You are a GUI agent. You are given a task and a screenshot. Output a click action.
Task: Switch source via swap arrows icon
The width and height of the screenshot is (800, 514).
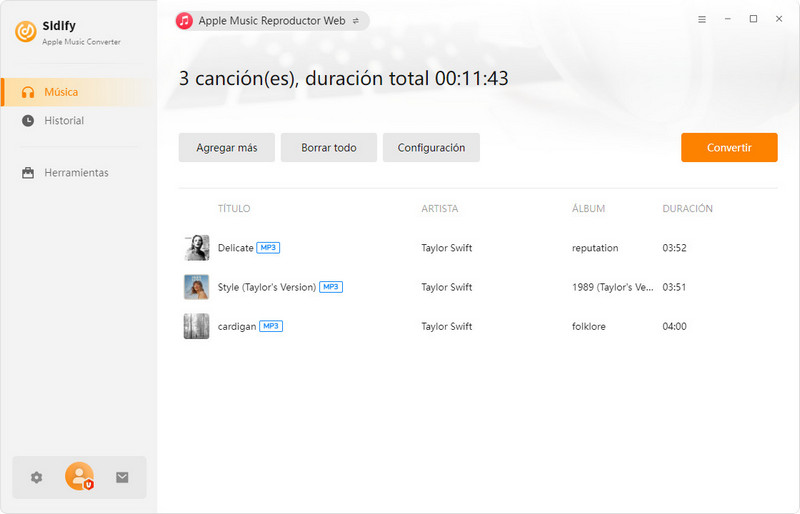(x=356, y=21)
